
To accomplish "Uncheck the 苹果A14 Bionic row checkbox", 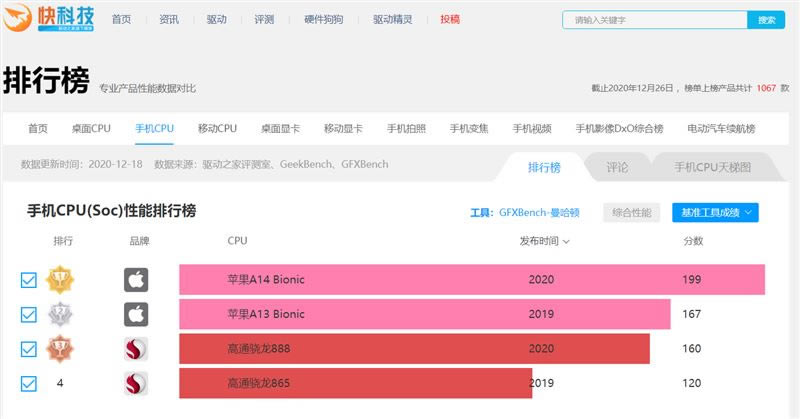I will (29, 280).
